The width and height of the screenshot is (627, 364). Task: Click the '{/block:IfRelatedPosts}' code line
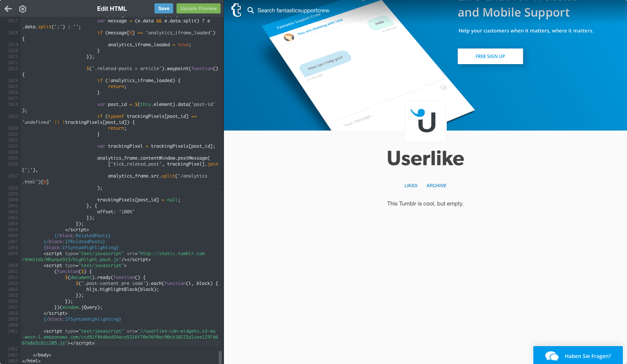pyautogui.click(x=74, y=242)
